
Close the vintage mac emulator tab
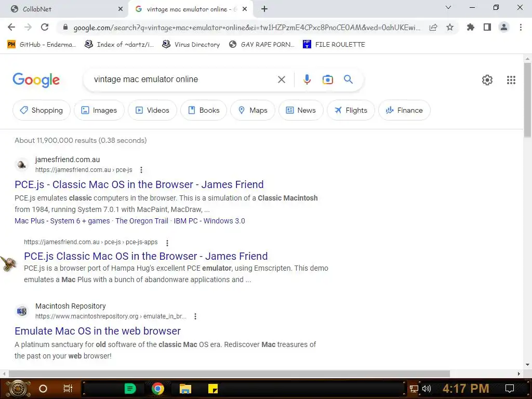245,9
